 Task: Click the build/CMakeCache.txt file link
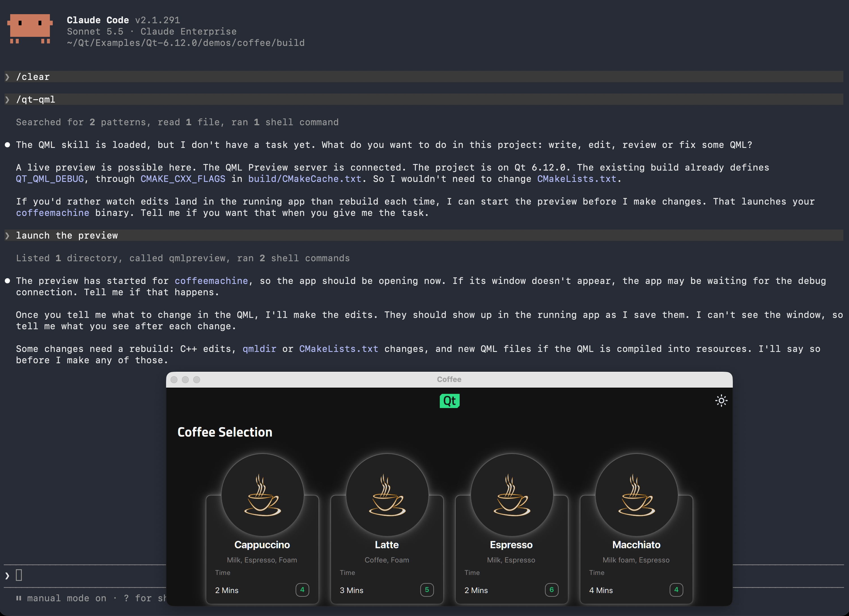[x=305, y=179]
